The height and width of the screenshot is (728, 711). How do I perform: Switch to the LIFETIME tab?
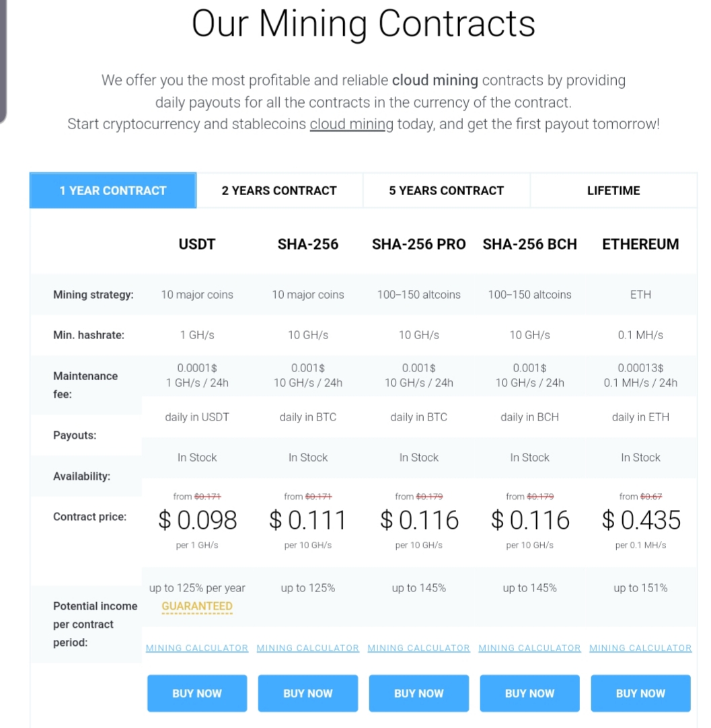coord(613,190)
